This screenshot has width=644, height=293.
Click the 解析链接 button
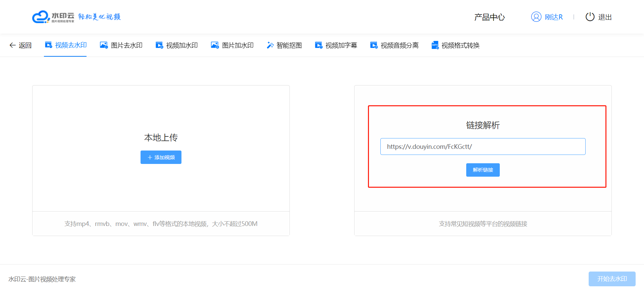483,170
